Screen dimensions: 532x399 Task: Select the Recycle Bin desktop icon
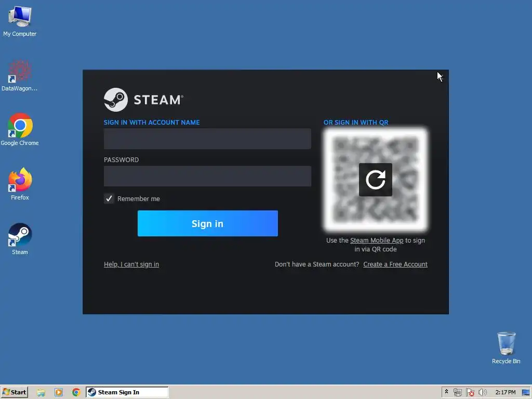pos(506,348)
